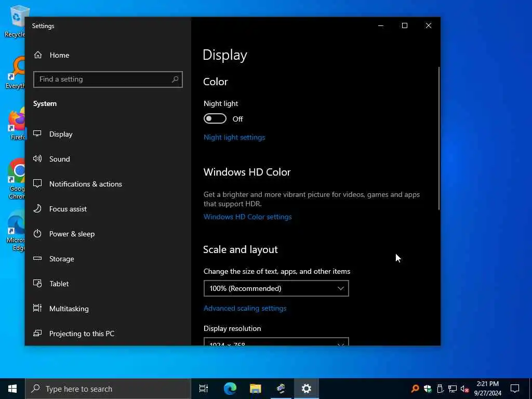
Task: Open the text size scaling dropdown
Action: tap(276, 288)
